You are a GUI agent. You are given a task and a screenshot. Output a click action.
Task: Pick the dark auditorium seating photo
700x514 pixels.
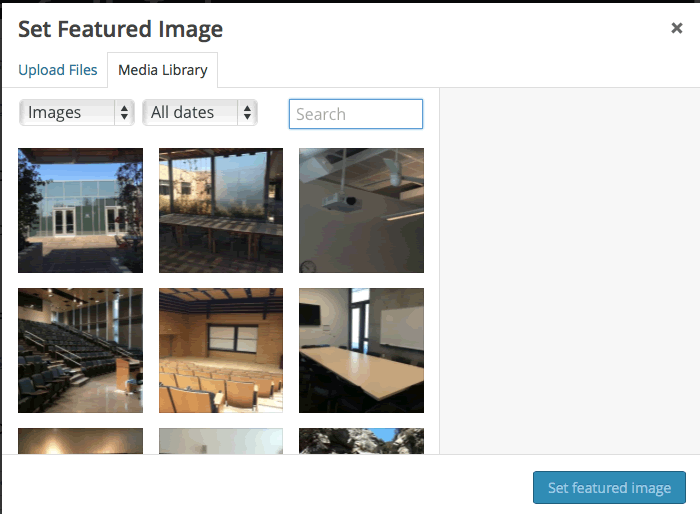click(80, 350)
